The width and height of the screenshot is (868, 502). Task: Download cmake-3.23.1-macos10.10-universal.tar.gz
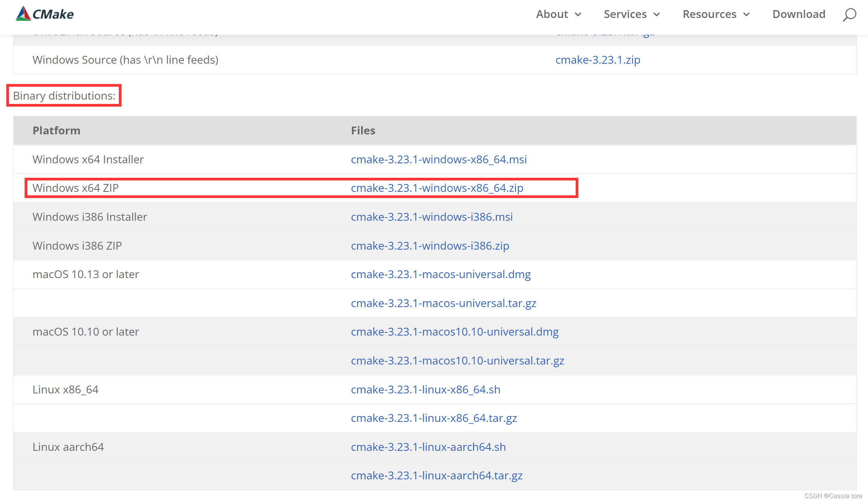pyautogui.click(x=457, y=361)
